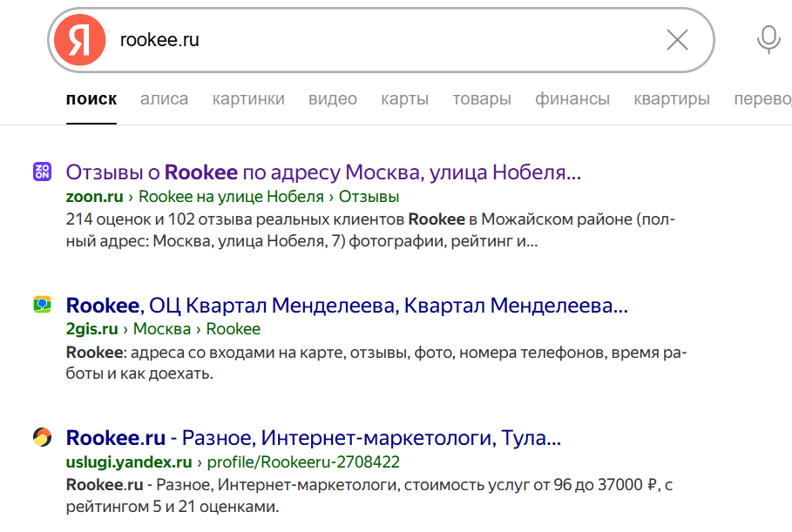Clear the search field with X
This screenshot has width=792, height=532.
coord(677,40)
